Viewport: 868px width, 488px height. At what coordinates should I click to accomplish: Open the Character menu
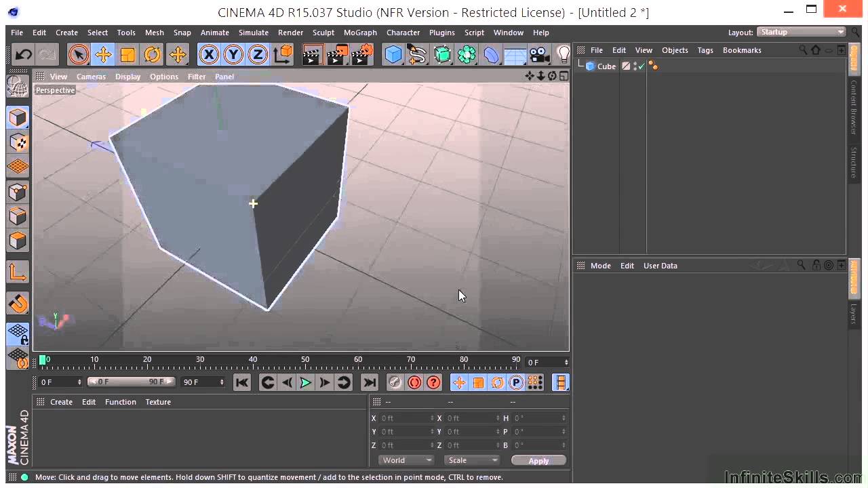pyautogui.click(x=403, y=33)
